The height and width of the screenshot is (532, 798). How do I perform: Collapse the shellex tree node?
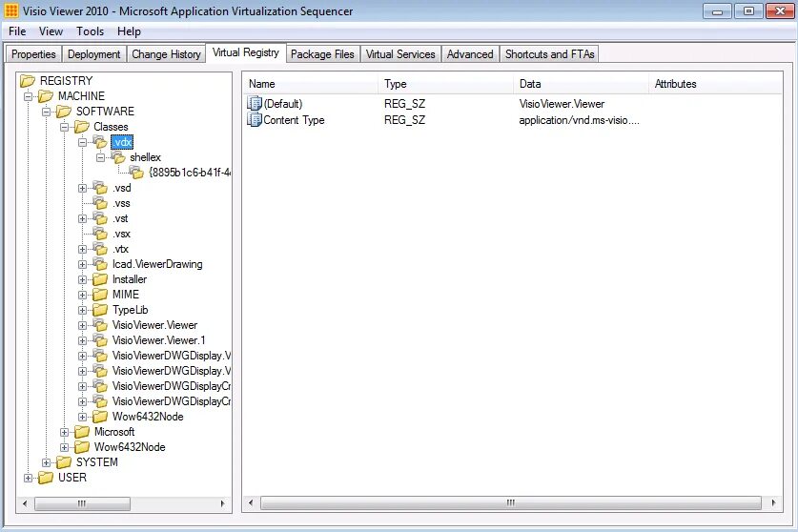click(x=101, y=157)
